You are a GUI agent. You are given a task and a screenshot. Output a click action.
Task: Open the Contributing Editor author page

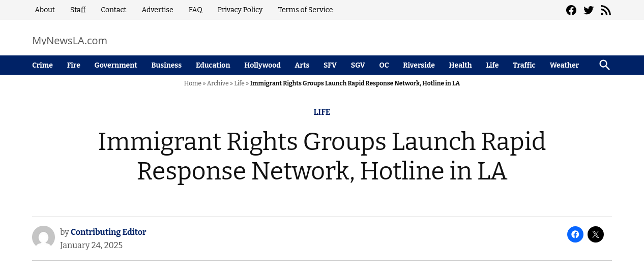click(x=108, y=232)
